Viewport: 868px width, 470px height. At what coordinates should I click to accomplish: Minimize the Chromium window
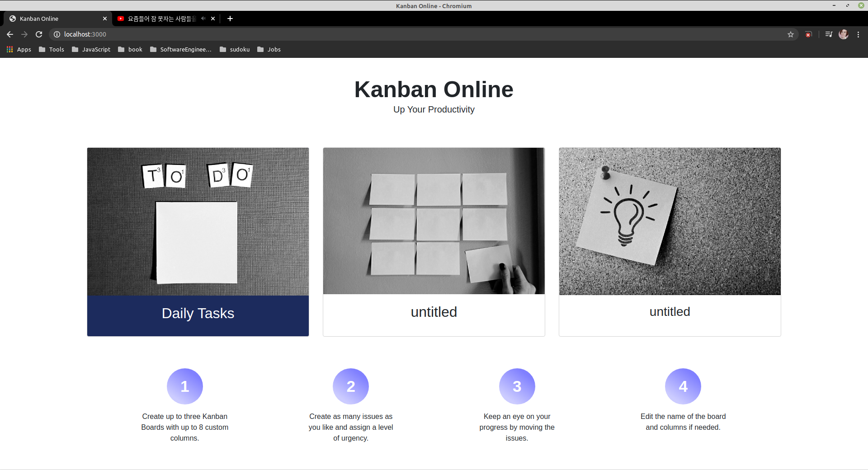click(834, 5)
